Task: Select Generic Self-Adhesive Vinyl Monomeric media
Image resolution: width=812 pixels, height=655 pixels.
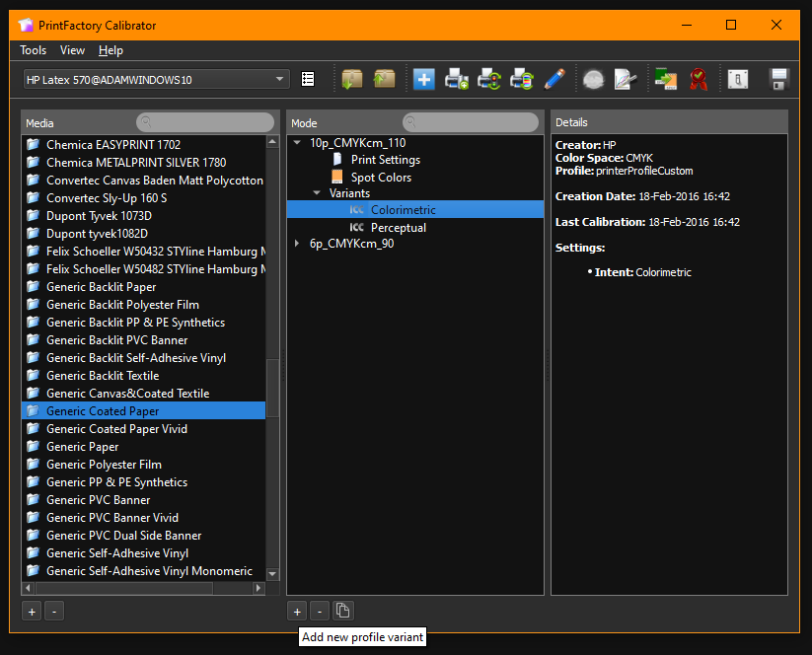Action: click(x=143, y=570)
